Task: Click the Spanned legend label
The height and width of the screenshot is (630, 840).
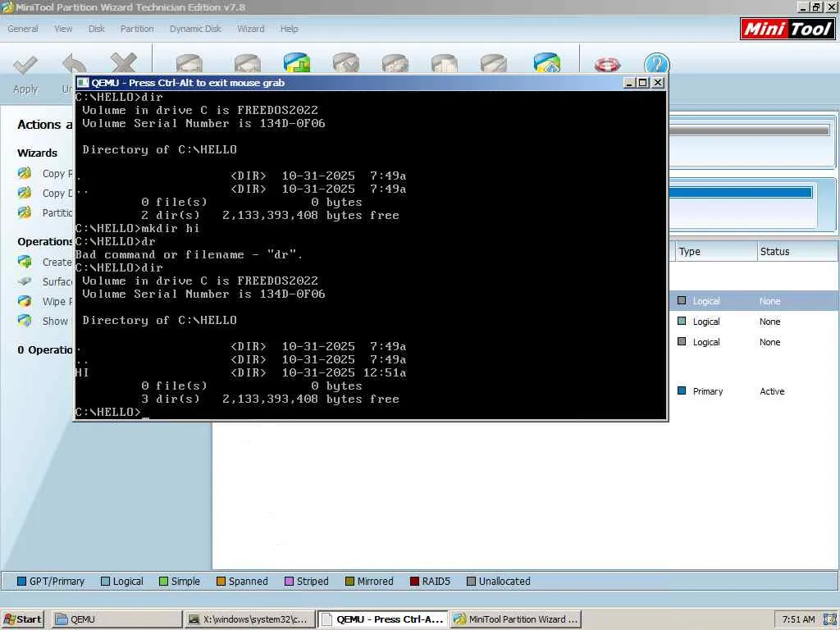Action: tap(248, 582)
